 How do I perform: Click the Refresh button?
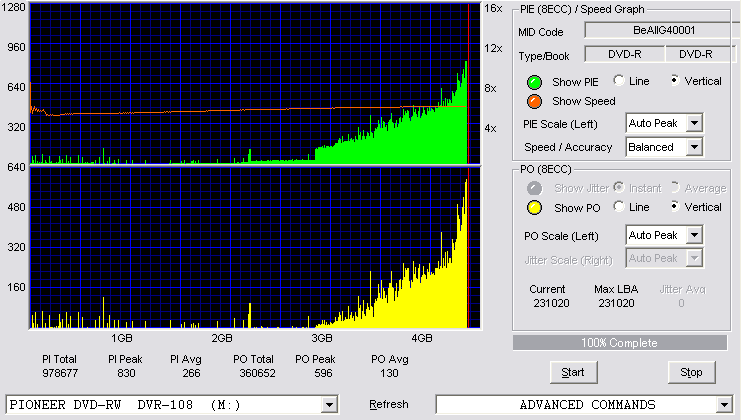pos(389,405)
